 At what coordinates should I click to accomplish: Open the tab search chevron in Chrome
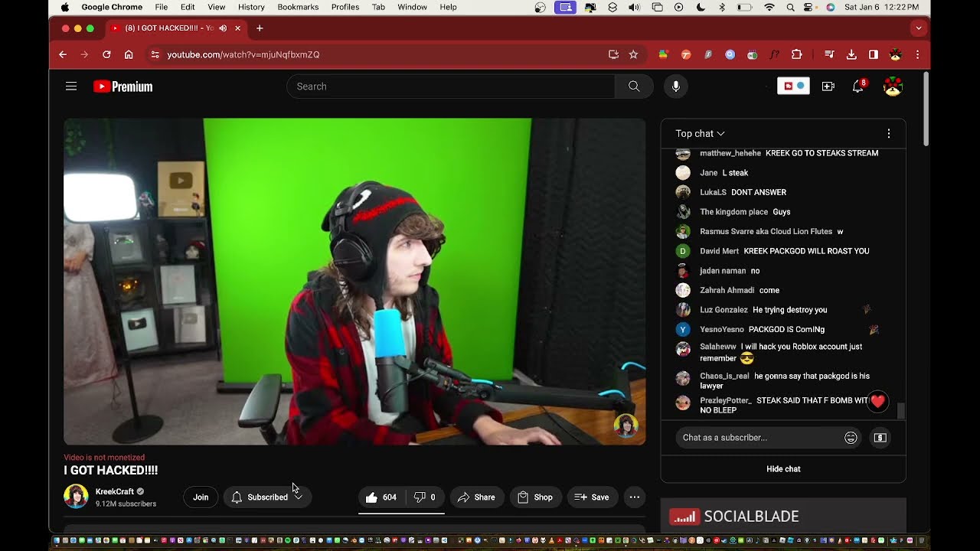click(x=919, y=28)
